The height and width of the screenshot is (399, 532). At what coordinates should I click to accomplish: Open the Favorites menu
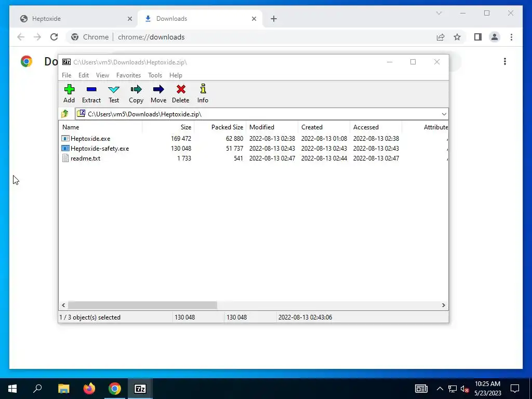[129, 75]
